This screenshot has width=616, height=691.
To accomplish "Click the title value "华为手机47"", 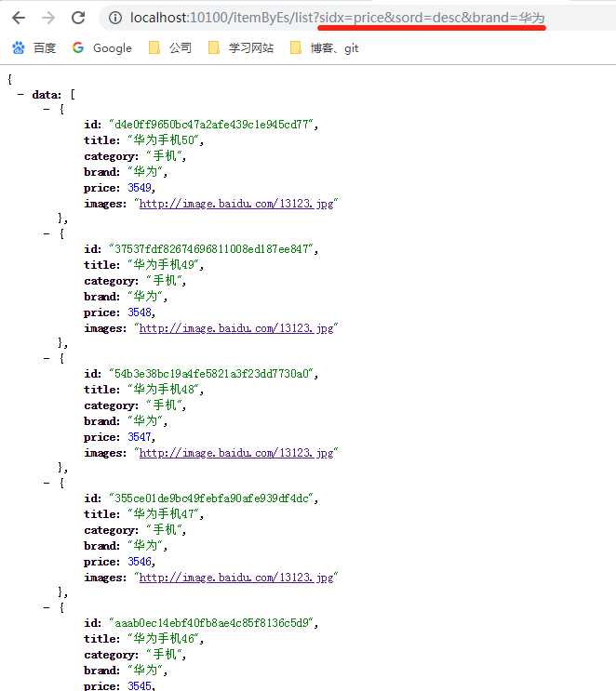I will pos(164,514).
